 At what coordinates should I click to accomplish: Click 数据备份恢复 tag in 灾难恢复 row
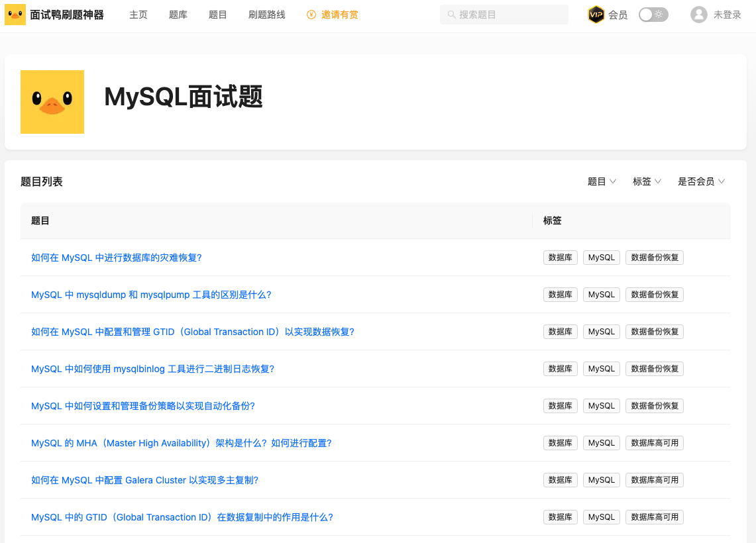point(654,258)
